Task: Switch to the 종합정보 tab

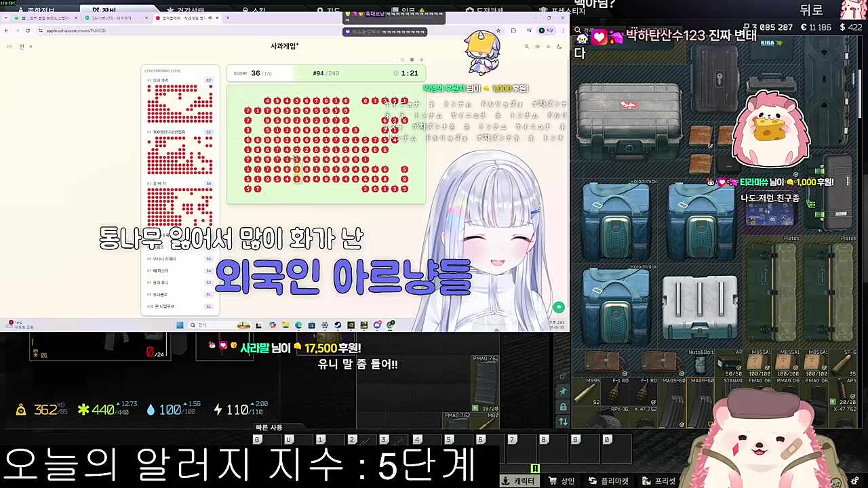Action: click(35, 11)
